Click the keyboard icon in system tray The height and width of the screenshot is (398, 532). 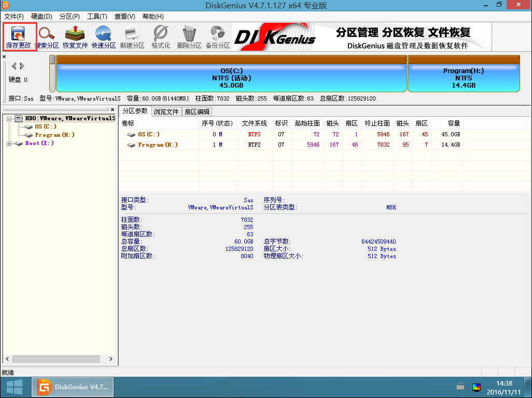pyautogui.click(x=460, y=387)
